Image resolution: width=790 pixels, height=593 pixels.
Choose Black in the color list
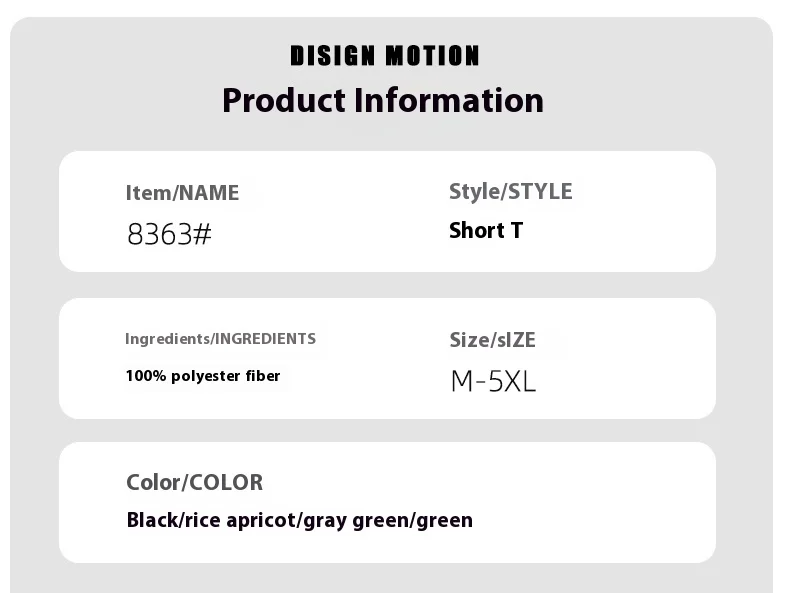[x=152, y=520]
